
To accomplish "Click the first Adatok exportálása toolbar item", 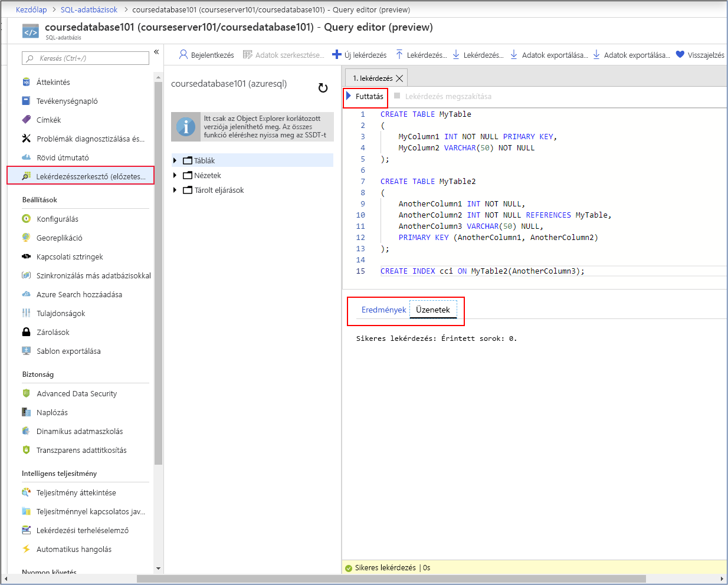I will (x=549, y=55).
